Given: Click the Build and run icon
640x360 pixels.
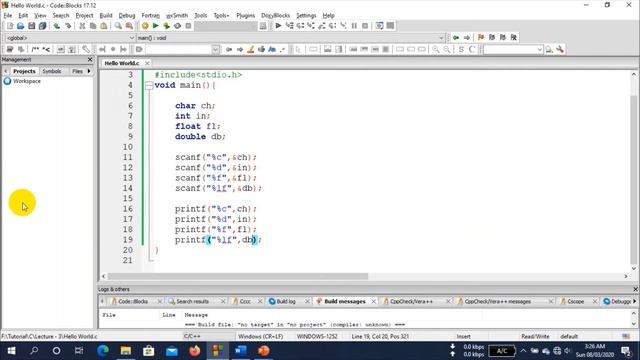Looking at the screenshot, I should pos(167,26).
